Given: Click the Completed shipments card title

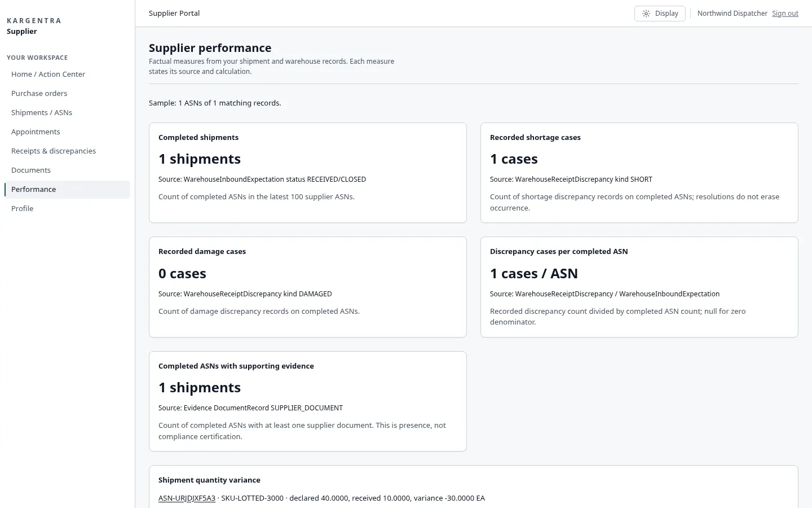Looking at the screenshot, I should tap(198, 137).
